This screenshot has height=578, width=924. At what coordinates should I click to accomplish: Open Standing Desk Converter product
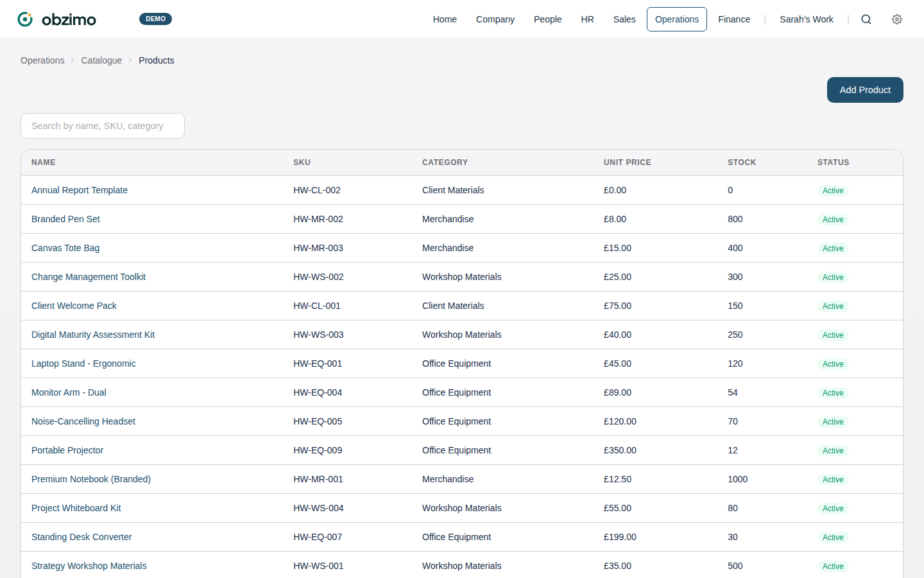click(x=81, y=537)
